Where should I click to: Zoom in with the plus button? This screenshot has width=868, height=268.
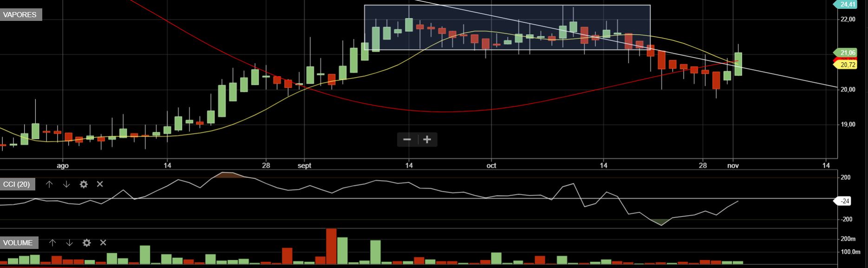[x=427, y=139]
